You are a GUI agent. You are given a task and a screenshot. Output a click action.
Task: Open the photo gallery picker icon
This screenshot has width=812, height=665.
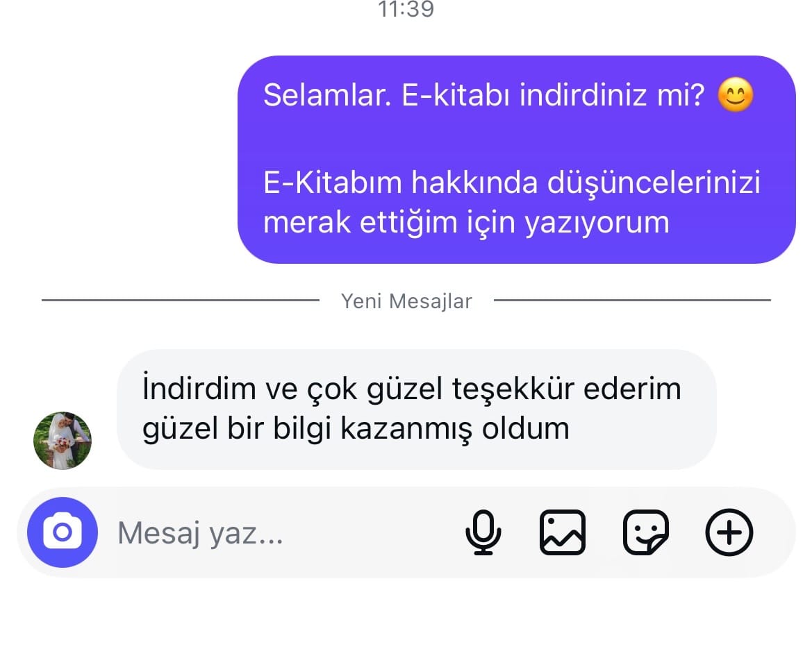tap(563, 532)
